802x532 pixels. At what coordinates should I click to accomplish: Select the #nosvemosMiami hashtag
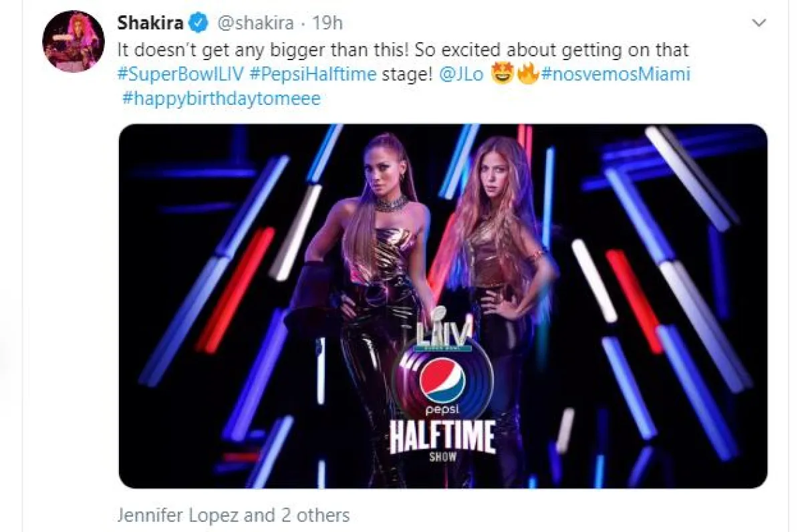tap(615, 74)
